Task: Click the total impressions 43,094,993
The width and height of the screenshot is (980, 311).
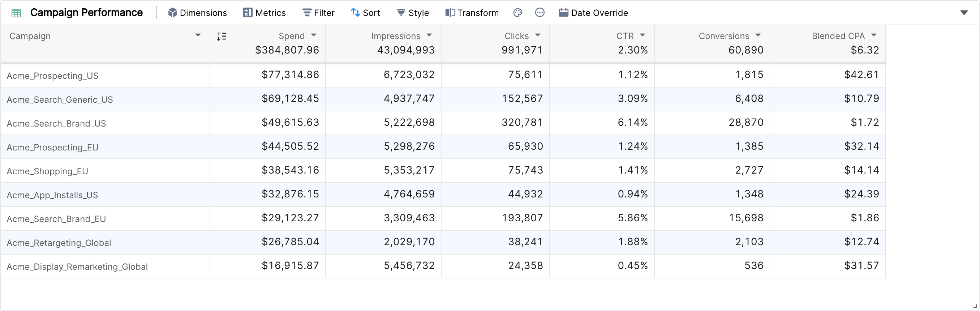Action: (x=406, y=50)
